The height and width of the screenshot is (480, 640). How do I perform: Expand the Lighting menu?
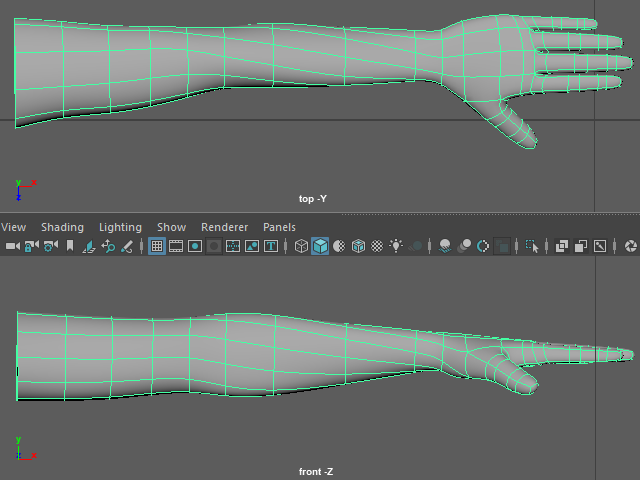pyautogui.click(x=120, y=227)
